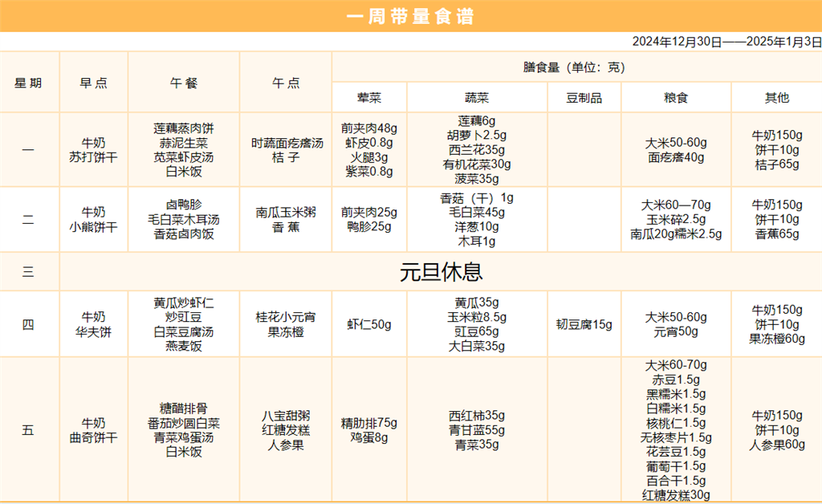The width and height of the screenshot is (822, 504).
Task: Select the 卤鸭胗 lunch cell
Action: tap(184, 205)
